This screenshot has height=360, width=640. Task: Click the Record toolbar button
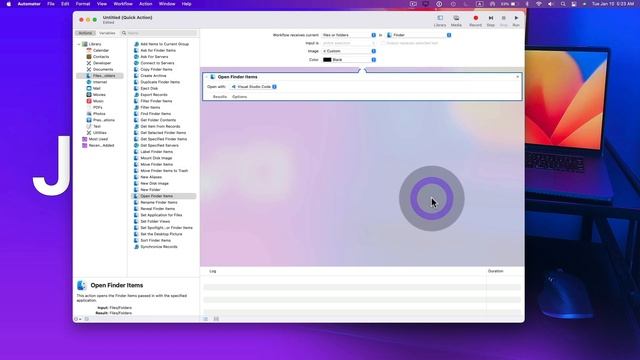tap(475, 21)
